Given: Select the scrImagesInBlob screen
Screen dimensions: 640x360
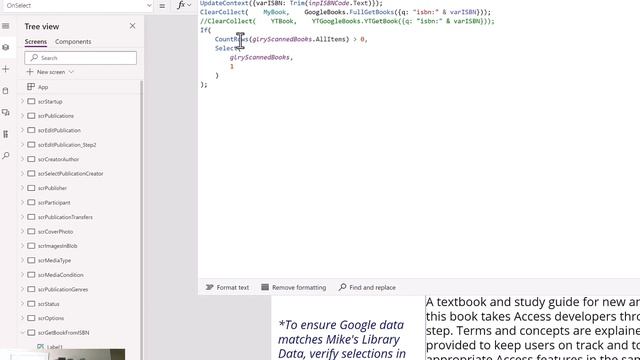Looking at the screenshot, I should (x=57, y=246).
